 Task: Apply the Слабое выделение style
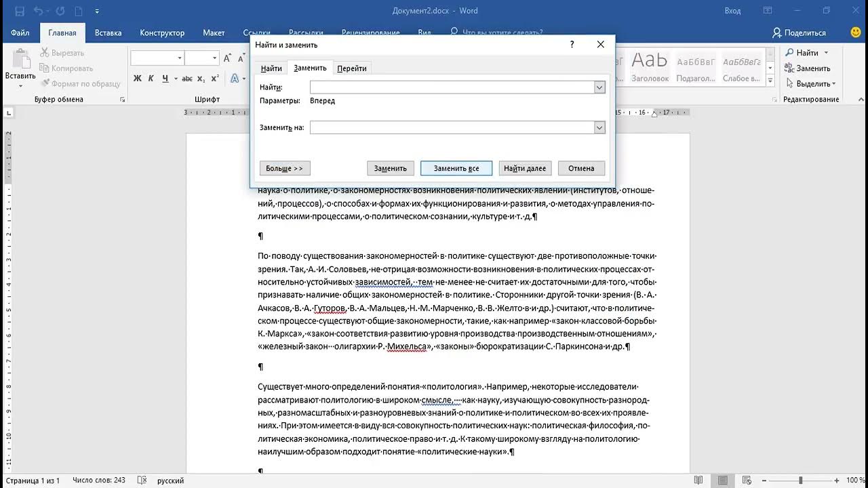(741, 67)
